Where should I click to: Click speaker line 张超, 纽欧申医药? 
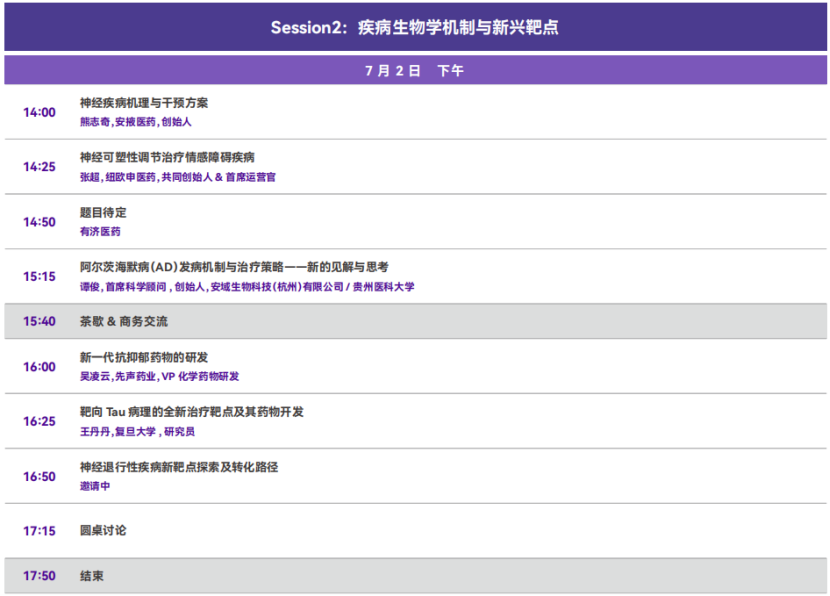pyautogui.click(x=178, y=177)
